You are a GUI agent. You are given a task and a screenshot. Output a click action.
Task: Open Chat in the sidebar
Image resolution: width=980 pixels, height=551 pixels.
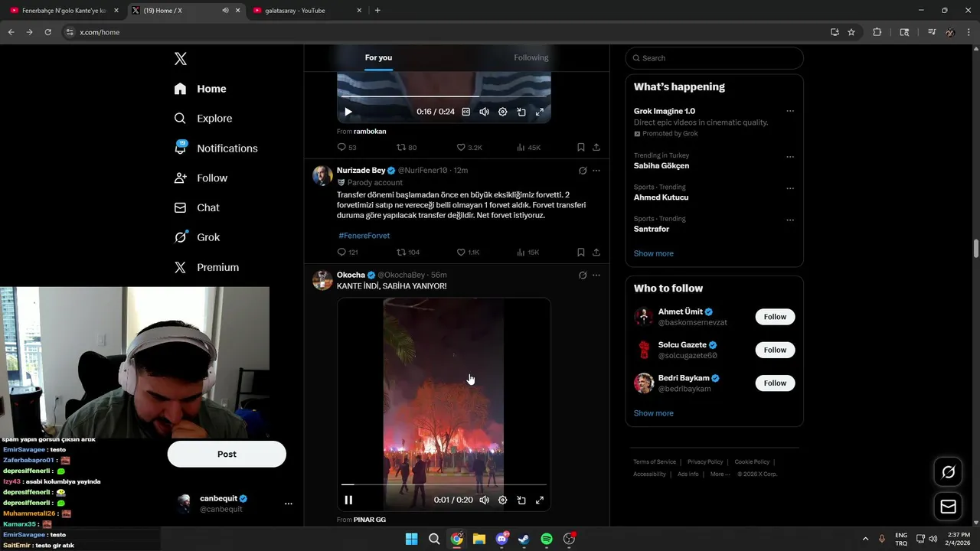(x=197, y=207)
